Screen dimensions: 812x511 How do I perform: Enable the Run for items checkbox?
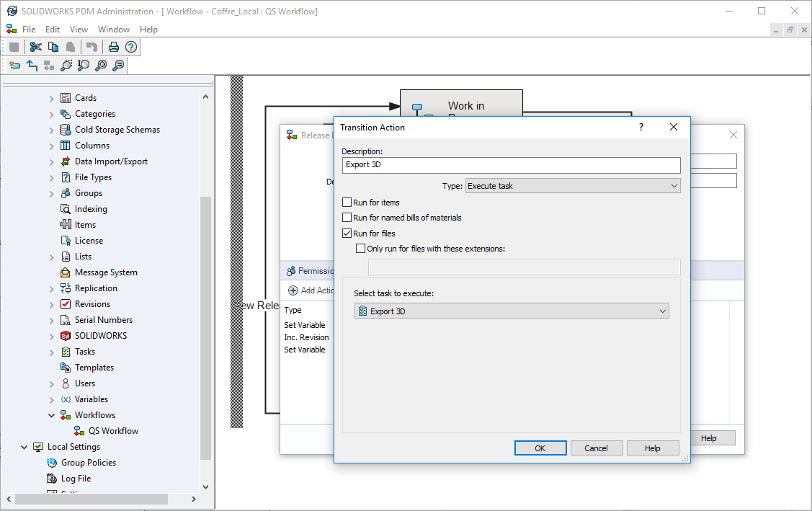point(347,203)
